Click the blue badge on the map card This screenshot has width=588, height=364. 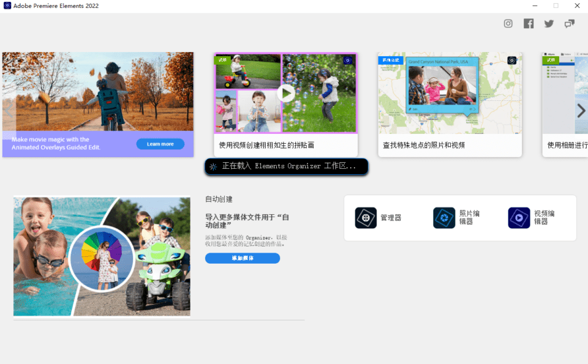391,61
